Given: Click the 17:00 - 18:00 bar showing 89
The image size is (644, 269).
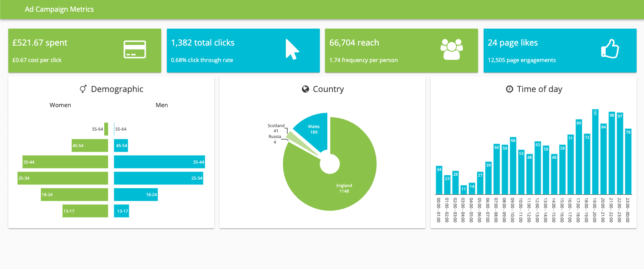Looking at the screenshot, I should [x=579, y=157].
